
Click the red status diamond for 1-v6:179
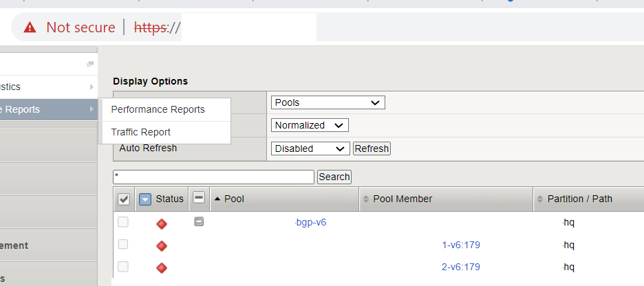pyautogui.click(x=162, y=245)
